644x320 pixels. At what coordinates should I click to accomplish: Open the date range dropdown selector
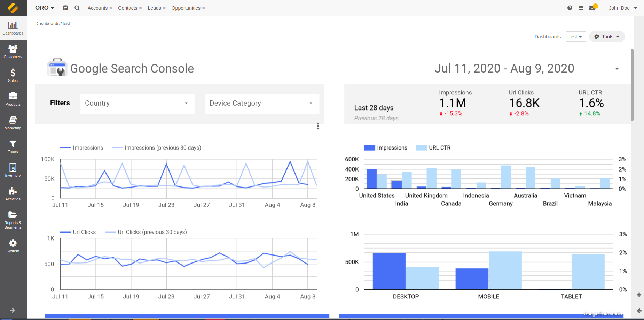click(x=616, y=69)
